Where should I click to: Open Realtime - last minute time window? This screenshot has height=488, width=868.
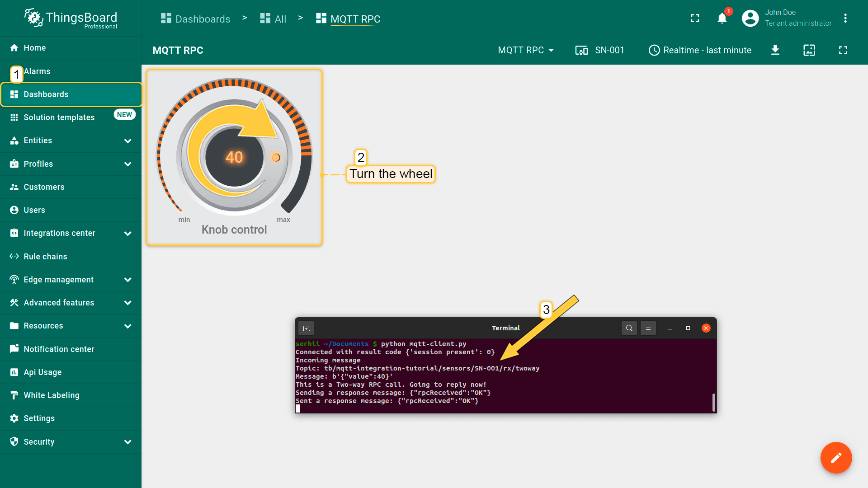pyautogui.click(x=700, y=50)
